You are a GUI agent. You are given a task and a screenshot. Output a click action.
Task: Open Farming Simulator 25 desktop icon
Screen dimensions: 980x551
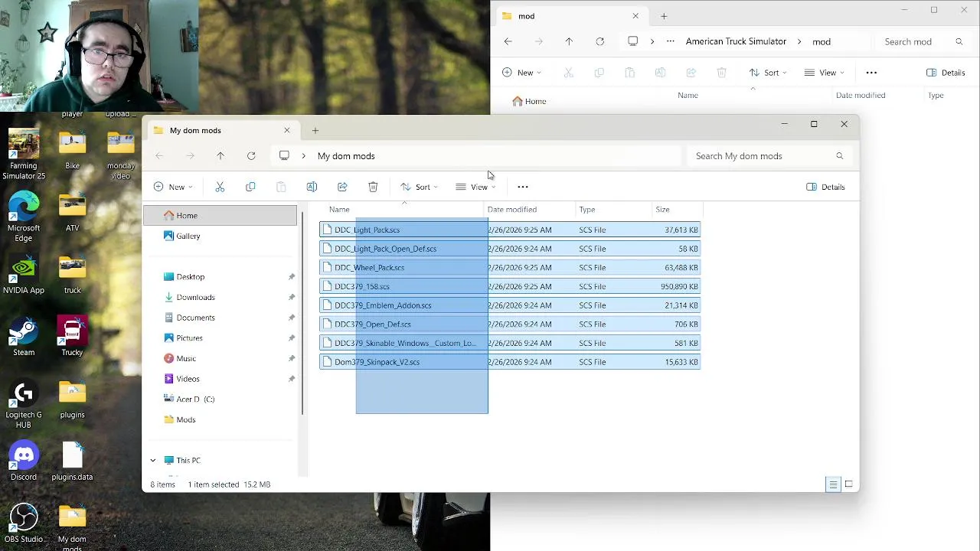coord(24,155)
